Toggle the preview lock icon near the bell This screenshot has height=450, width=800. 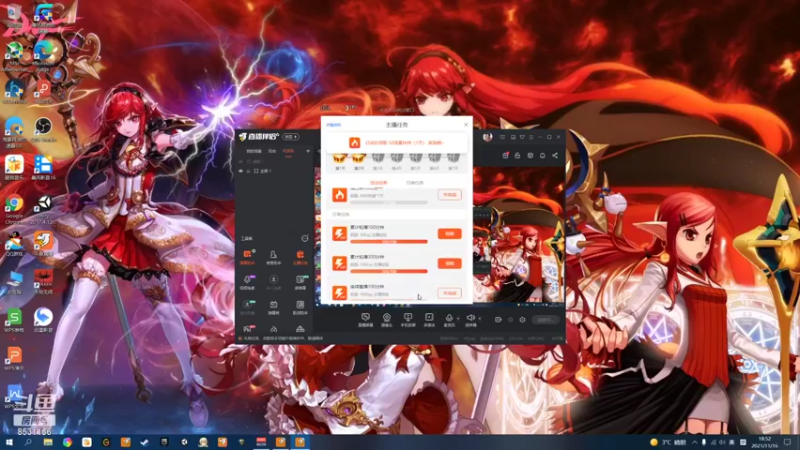[517, 156]
